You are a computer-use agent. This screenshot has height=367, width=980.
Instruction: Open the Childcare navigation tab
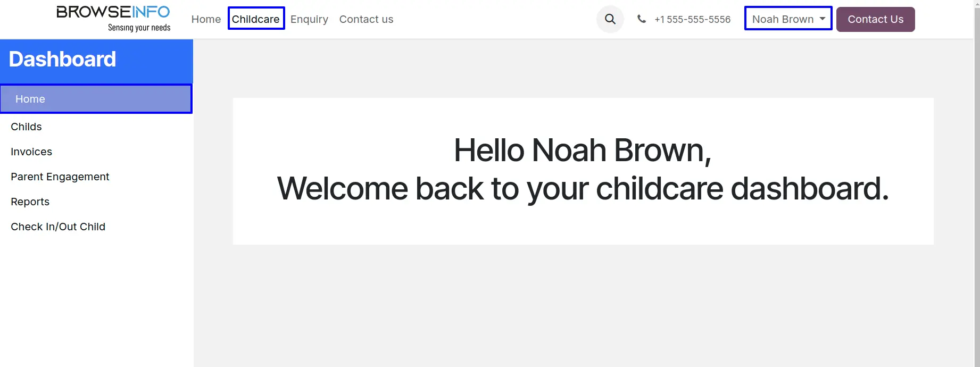pos(256,19)
